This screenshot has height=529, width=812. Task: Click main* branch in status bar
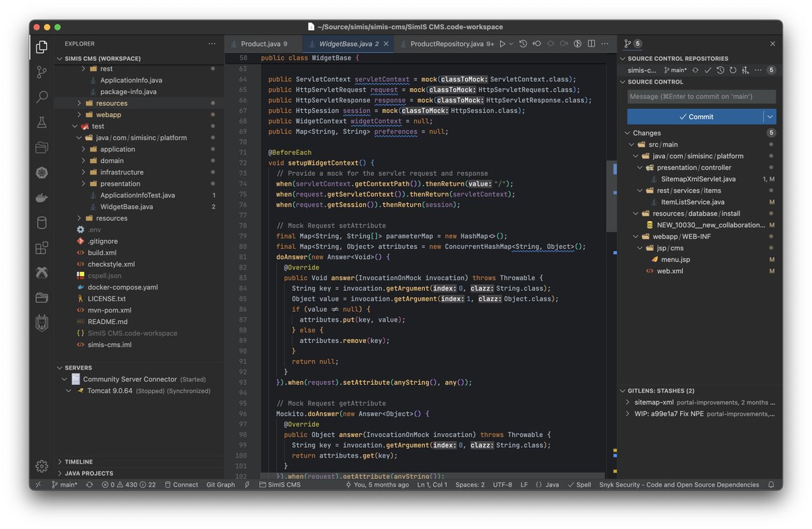[x=65, y=484]
